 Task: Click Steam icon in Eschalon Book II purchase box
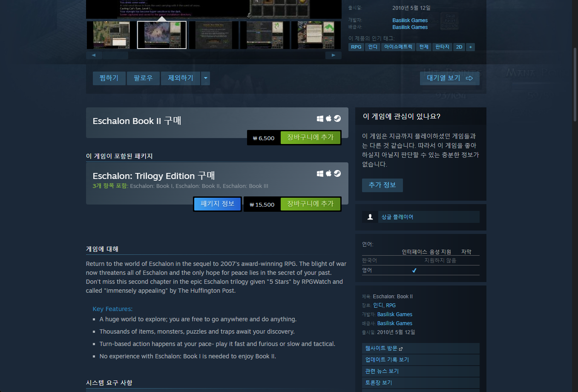337,118
